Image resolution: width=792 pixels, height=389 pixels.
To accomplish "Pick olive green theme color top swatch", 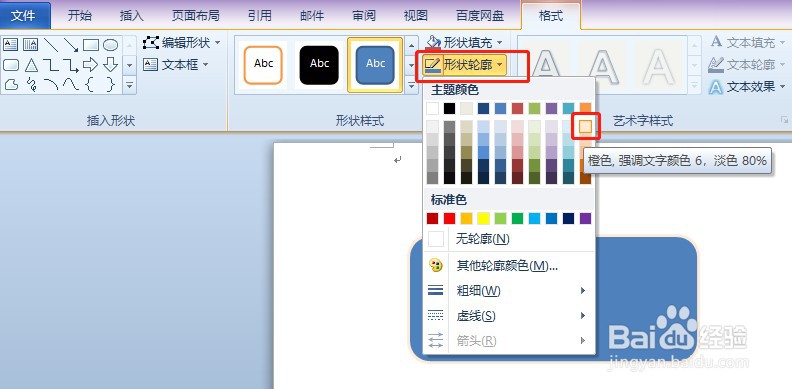I will pos(534,109).
